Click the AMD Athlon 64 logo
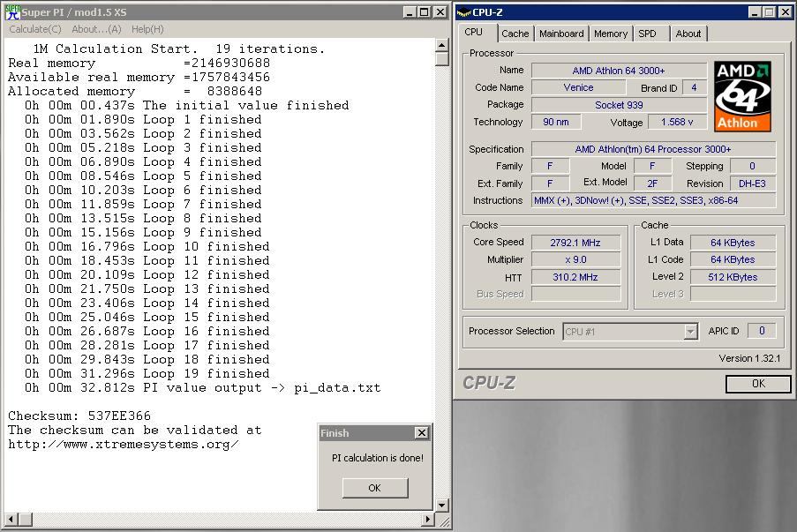This screenshot has height=532, width=797. pyautogui.click(x=742, y=96)
